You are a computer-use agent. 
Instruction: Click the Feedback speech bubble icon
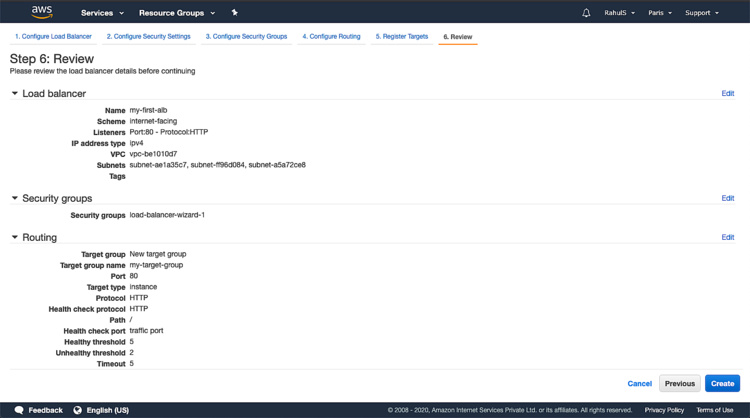click(19, 410)
